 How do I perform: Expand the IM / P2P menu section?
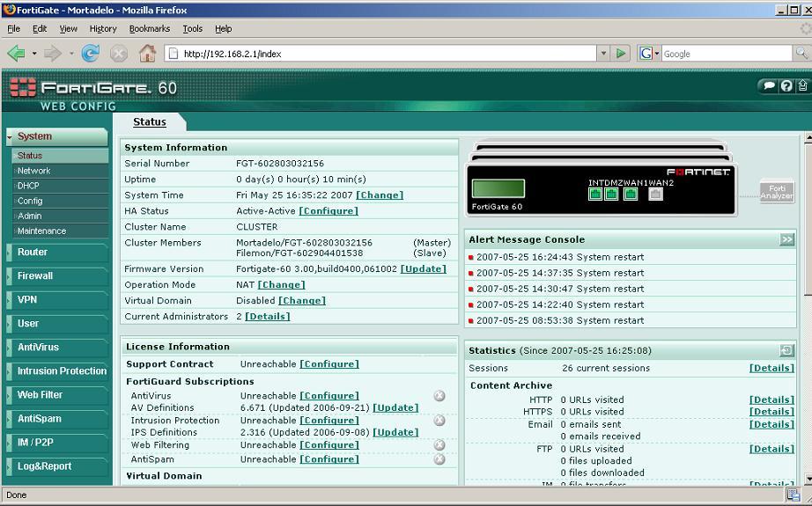(57, 443)
